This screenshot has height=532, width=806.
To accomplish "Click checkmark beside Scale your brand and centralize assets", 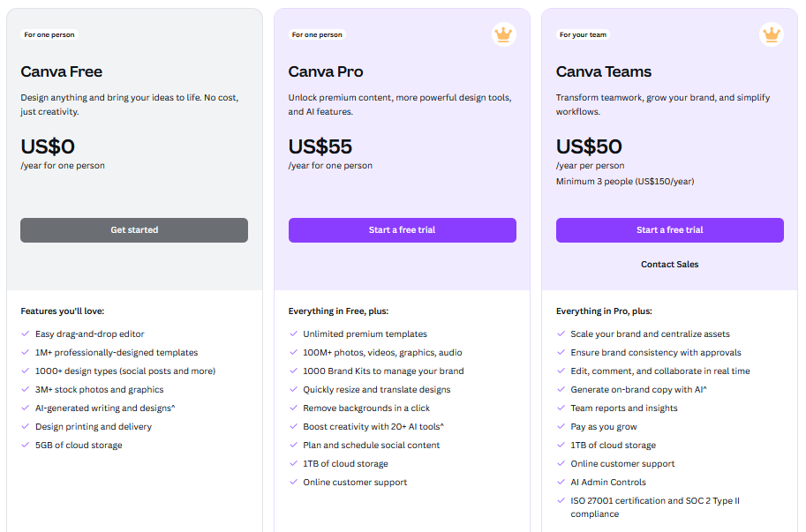I will click(x=561, y=333).
